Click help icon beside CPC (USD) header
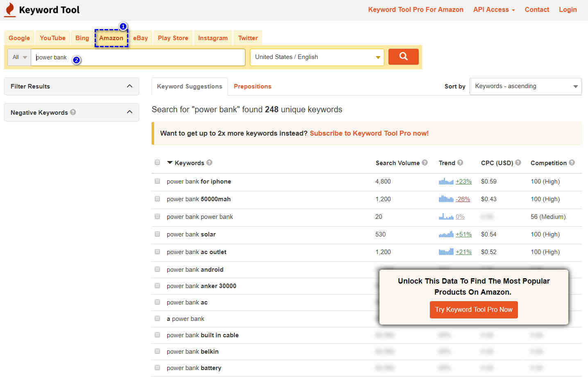This screenshot has height=377, width=588. (x=518, y=162)
